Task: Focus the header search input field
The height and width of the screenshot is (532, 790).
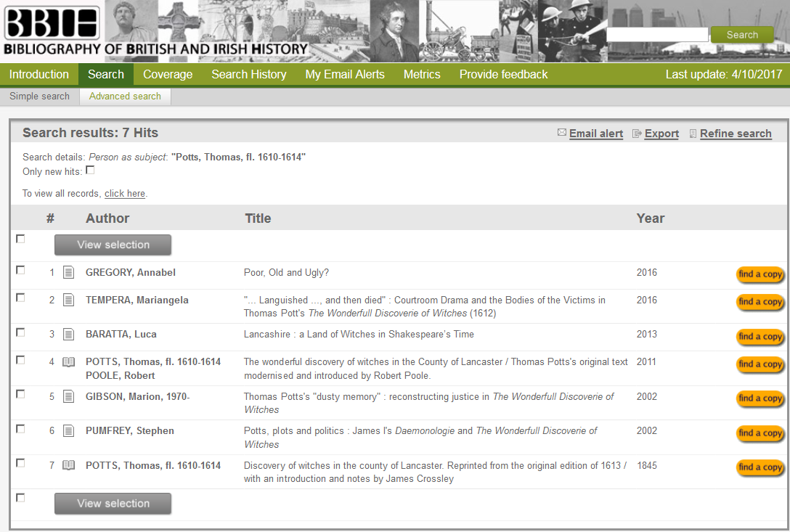Action: coord(656,35)
